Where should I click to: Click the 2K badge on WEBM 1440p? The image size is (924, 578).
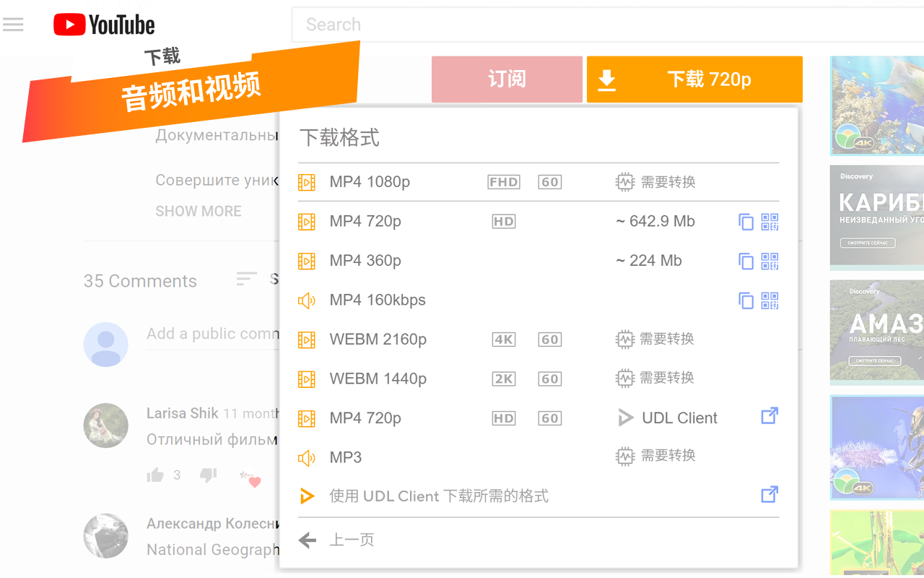click(x=504, y=379)
